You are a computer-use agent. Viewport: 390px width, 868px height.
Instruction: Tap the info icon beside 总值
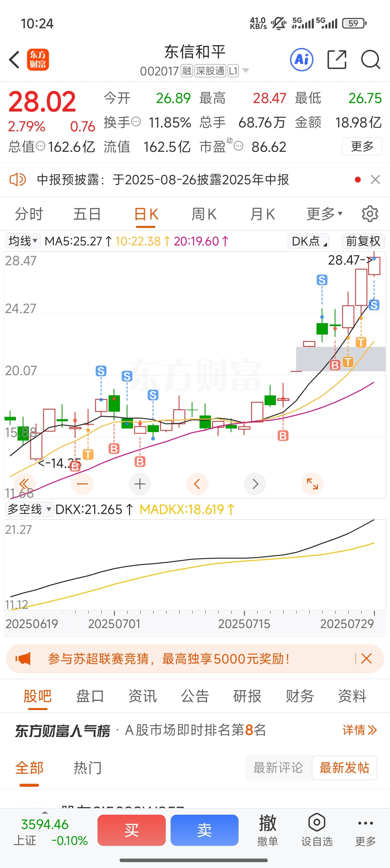(x=40, y=146)
